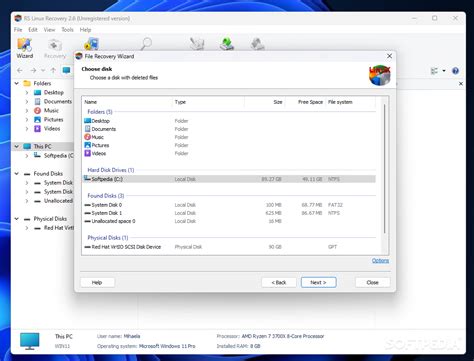The height and width of the screenshot is (361, 474).
Task: Click the Desktop folder icon in wizard list
Action: pyautogui.click(x=87, y=120)
